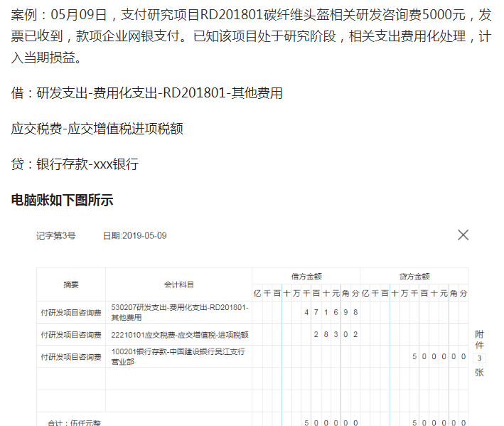Click the summary cell in the 530207 row
Viewport: 504px width, 426px height.
(71, 312)
